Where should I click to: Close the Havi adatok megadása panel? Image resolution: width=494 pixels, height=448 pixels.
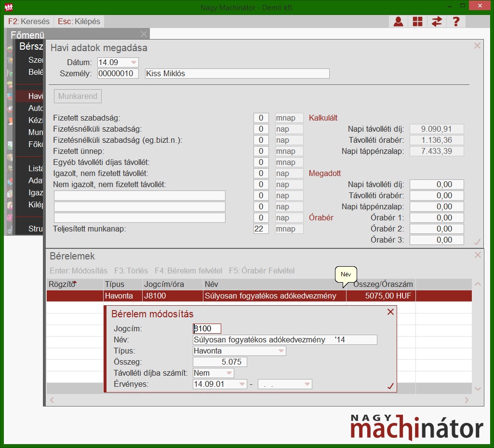[x=477, y=46]
